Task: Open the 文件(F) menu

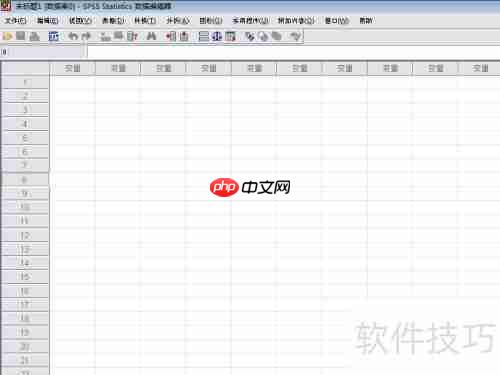Action: click(15, 21)
